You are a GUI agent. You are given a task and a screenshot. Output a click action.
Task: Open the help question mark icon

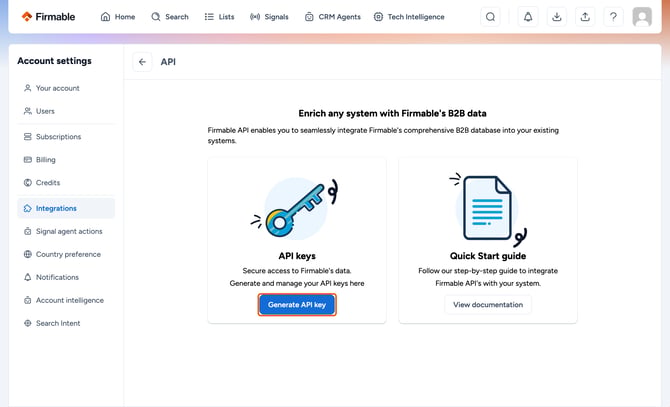[x=613, y=17]
